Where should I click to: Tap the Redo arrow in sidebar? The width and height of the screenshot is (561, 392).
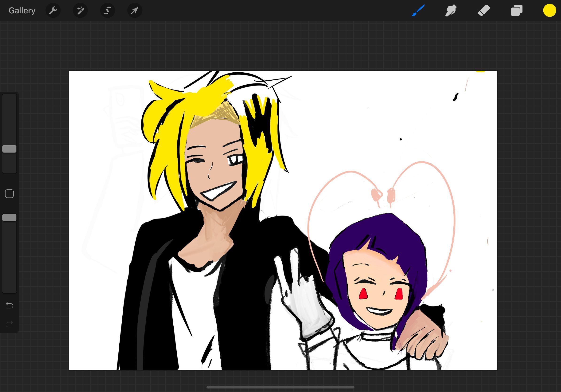[x=9, y=324]
